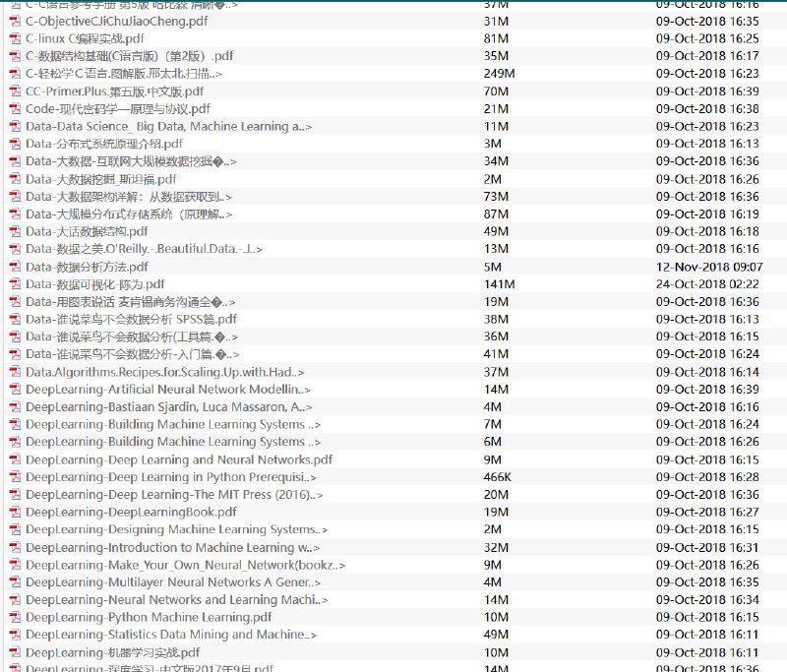Click the PDF icon next to DeepLearning-机器学习实战.pdf

point(17,652)
